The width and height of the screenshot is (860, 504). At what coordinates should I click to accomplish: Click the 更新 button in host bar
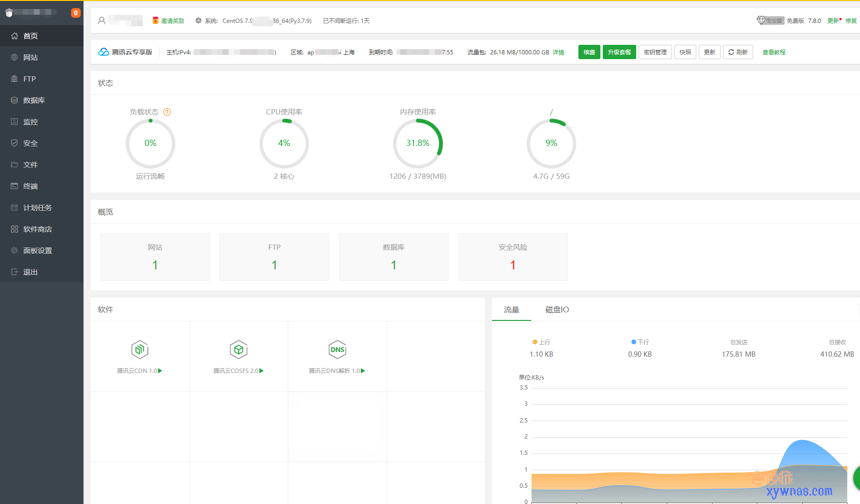(x=710, y=52)
